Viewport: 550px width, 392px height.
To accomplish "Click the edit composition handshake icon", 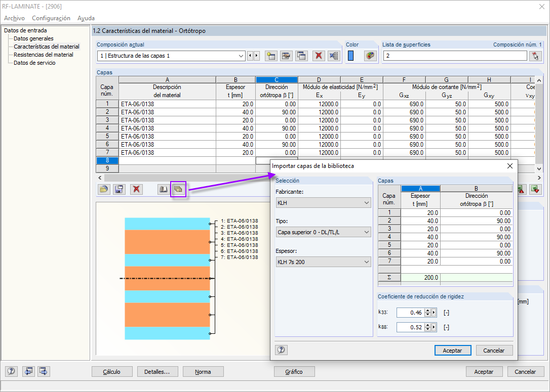I will click(286, 56).
